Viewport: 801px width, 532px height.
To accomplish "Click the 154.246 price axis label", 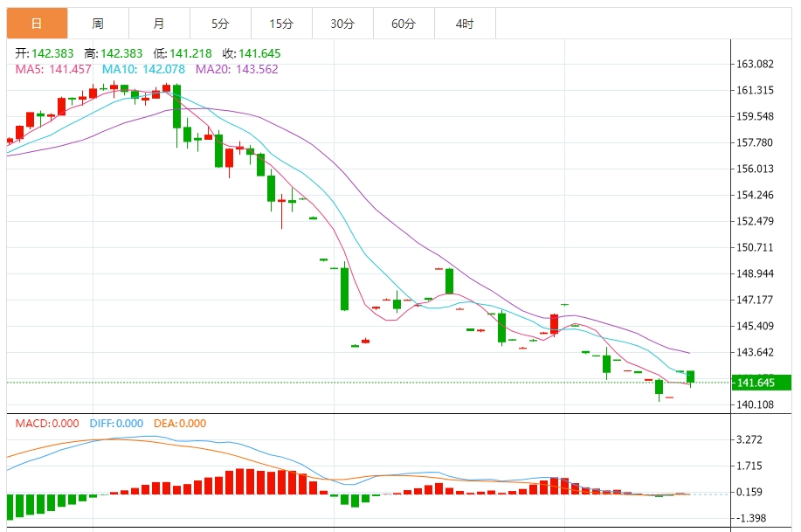I will click(755, 195).
